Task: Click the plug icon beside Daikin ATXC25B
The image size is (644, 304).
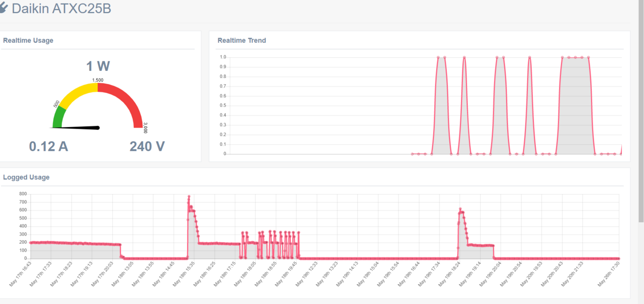Action: [3, 9]
